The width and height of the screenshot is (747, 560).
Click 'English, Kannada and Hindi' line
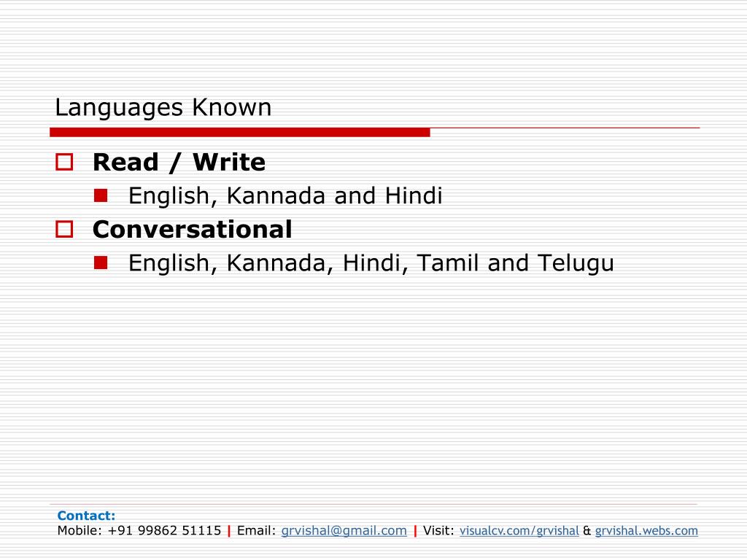[285, 195]
